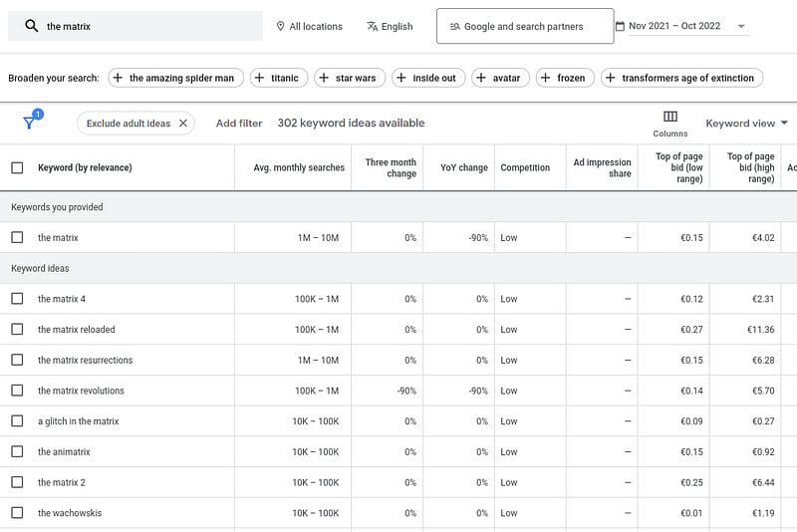This screenshot has width=797, height=532.
Task: Sort by Ad impression share column
Action: (603, 167)
